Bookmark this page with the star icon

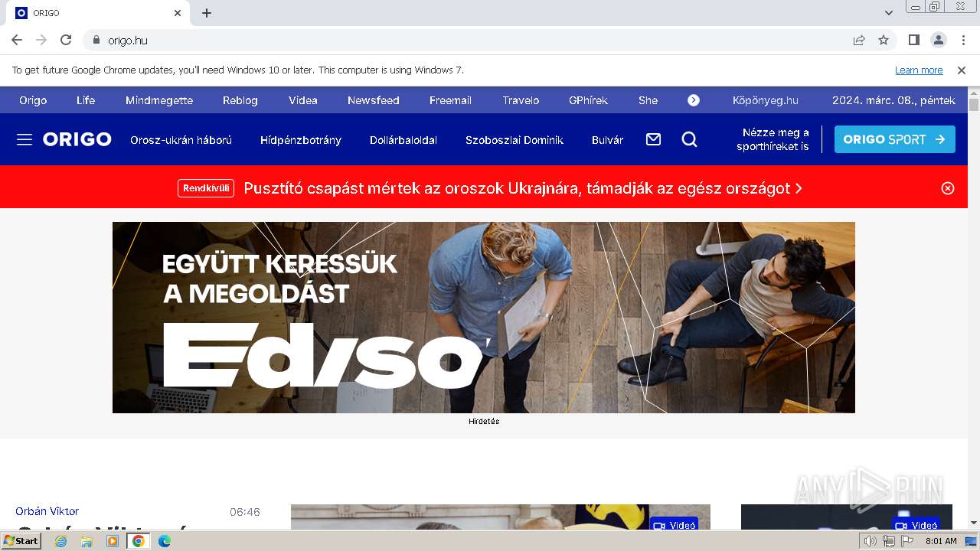(884, 40)
